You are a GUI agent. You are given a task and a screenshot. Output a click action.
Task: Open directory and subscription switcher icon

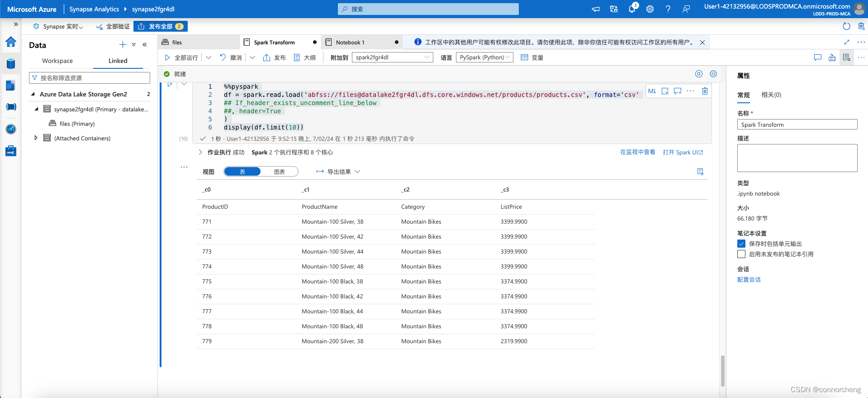614,9
